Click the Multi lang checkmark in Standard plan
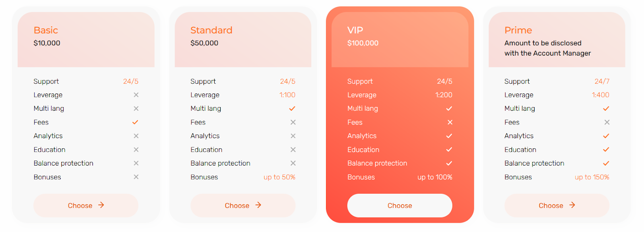 click(x=292, y=108)
